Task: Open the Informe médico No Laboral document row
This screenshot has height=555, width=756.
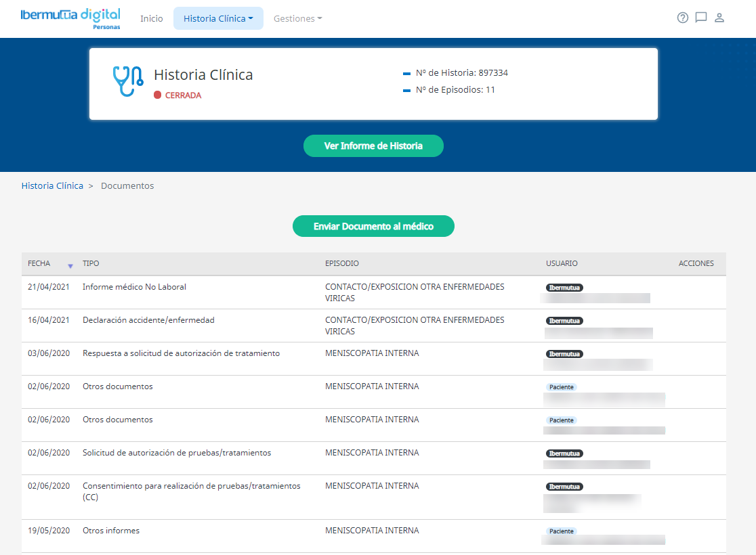Action: coord(134,287)
